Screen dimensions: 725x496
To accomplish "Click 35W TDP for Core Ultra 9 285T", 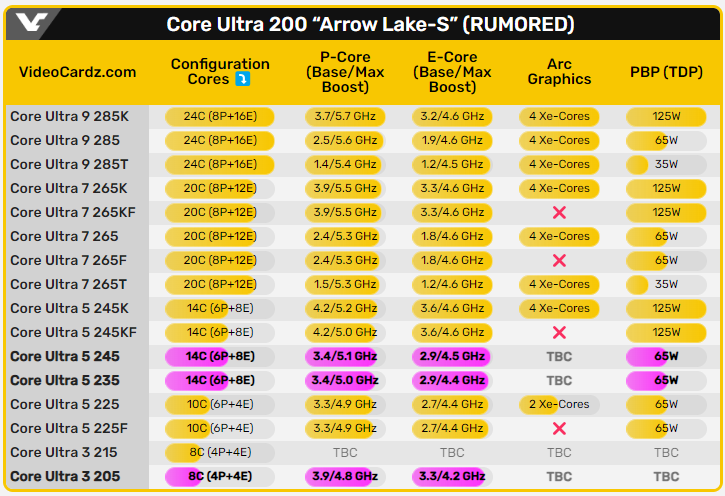I will pos(666,165).
